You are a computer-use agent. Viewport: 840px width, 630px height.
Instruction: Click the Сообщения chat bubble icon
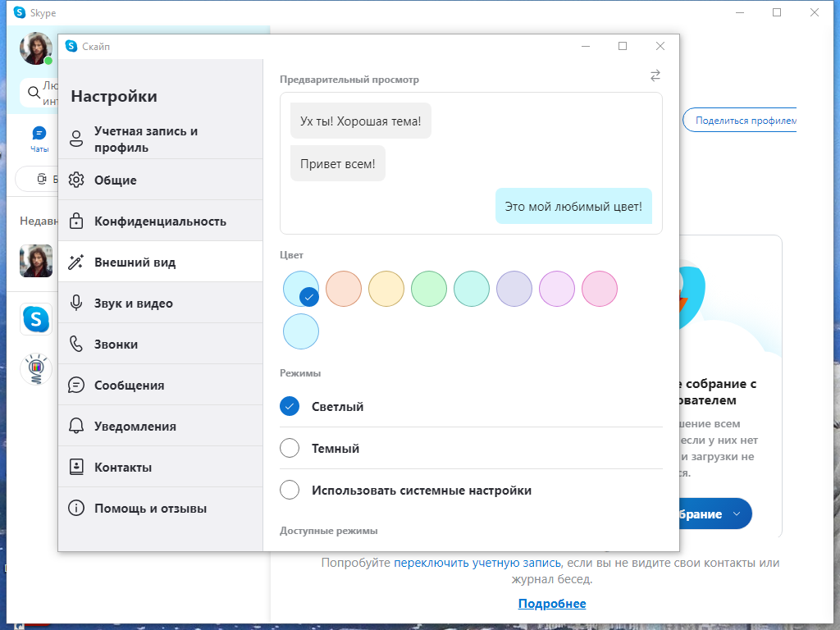coord(76,385)
